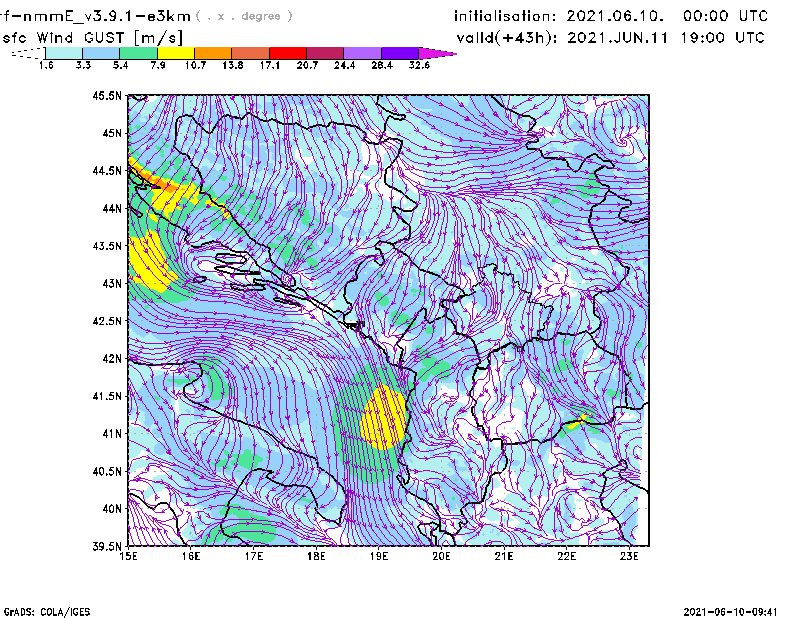Click the dashed white arrow at colorbar start
This screenshot has height=618, width=800.
pyautogui.click(x=28, y=53)
